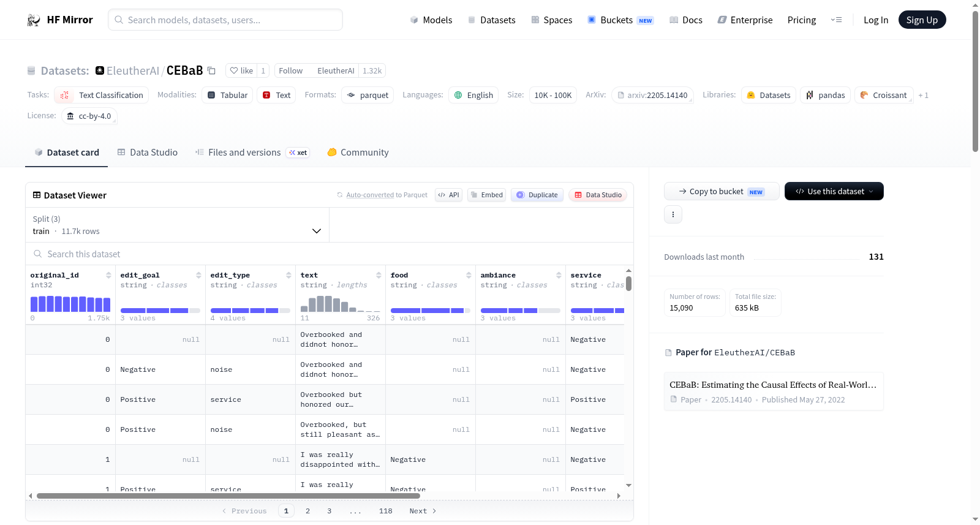Open the Files and versions tab

point(252,153)
